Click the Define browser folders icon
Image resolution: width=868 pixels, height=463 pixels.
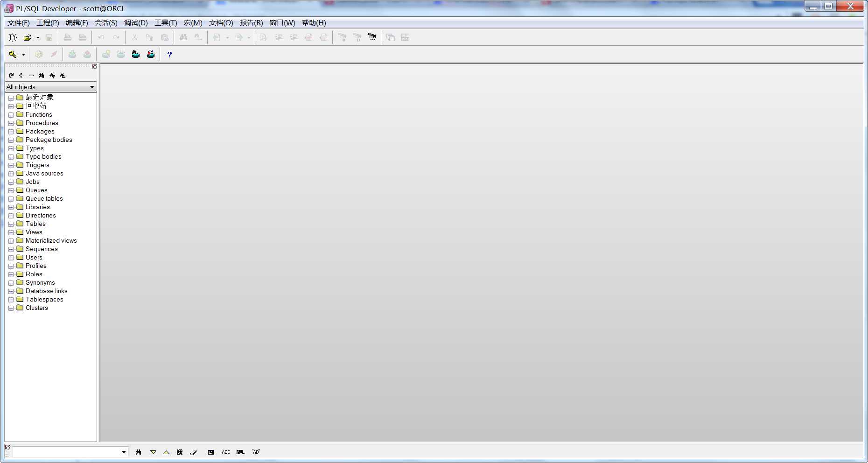63,75
